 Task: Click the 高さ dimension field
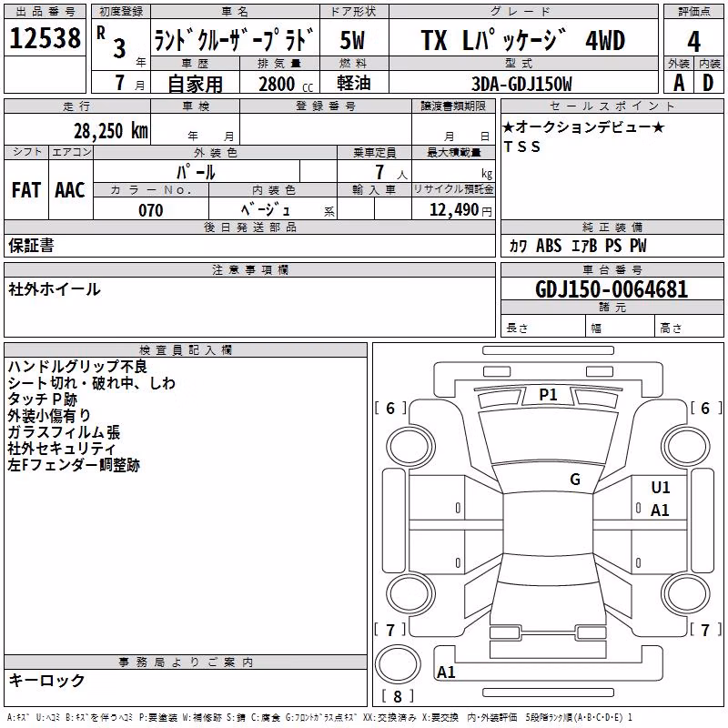click(x=689, y=328)
